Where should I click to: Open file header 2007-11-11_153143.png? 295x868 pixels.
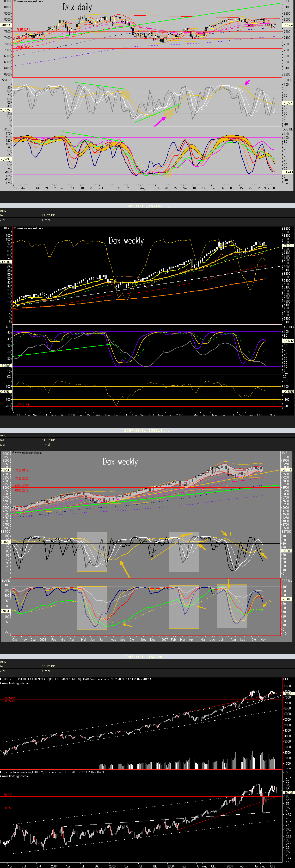147,205
